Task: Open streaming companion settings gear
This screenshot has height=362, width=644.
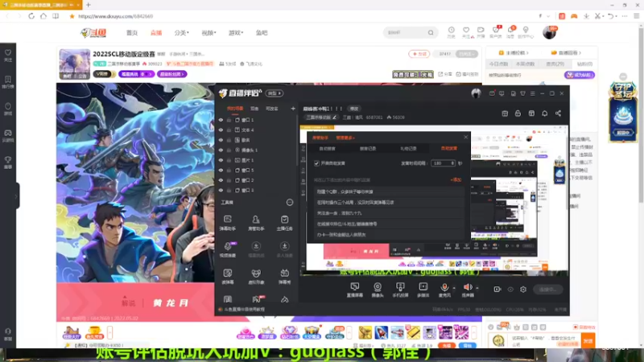Action: (x=523, y=290)
